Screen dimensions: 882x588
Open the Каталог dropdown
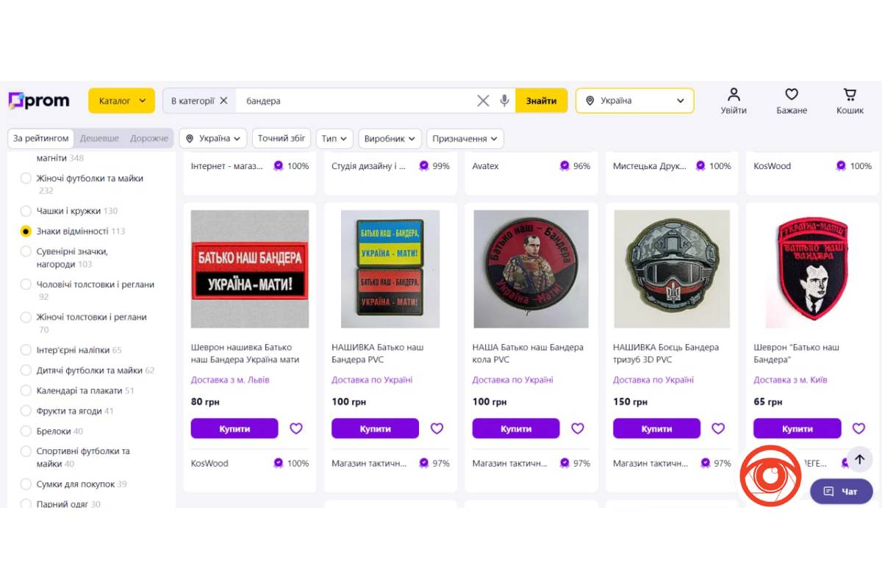122,101
